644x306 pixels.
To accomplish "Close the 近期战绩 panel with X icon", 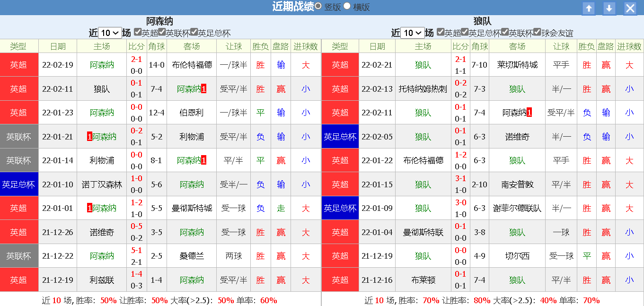I will pyautogui.click(x=630, y=8).
